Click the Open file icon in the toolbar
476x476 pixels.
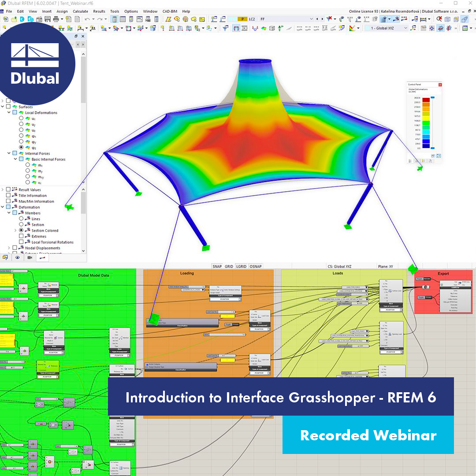point(13,19)
